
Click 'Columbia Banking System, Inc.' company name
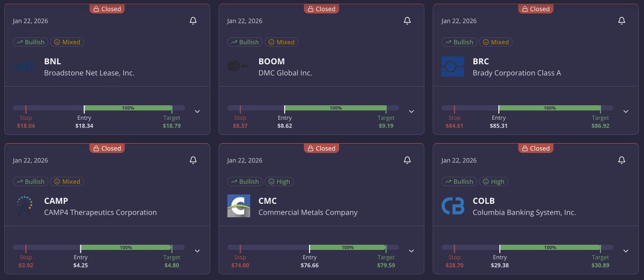[x=524, y=212]
